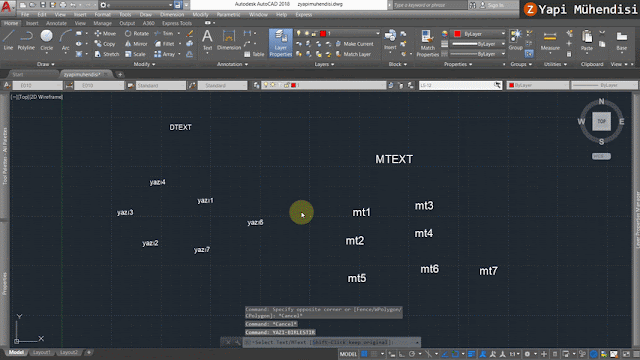640x360 pixels.
Task: Click the Base view button
Action: pyautogui.click(x=622, y=41)
